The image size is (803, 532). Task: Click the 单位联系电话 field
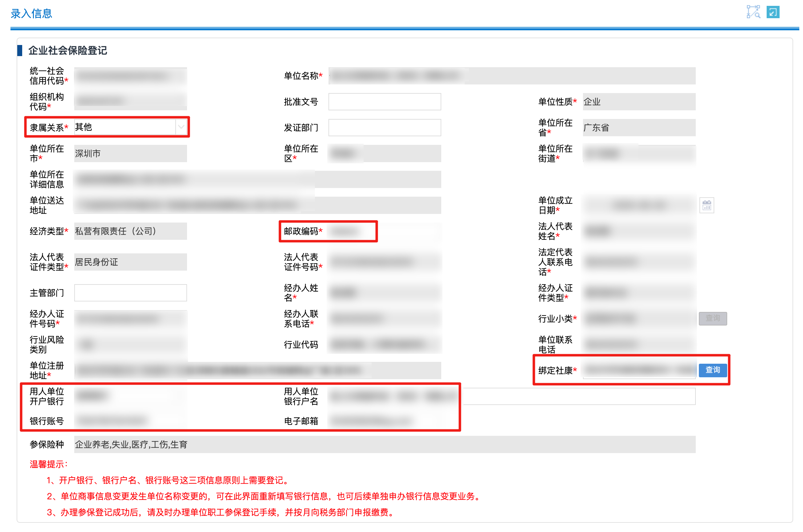639,344
